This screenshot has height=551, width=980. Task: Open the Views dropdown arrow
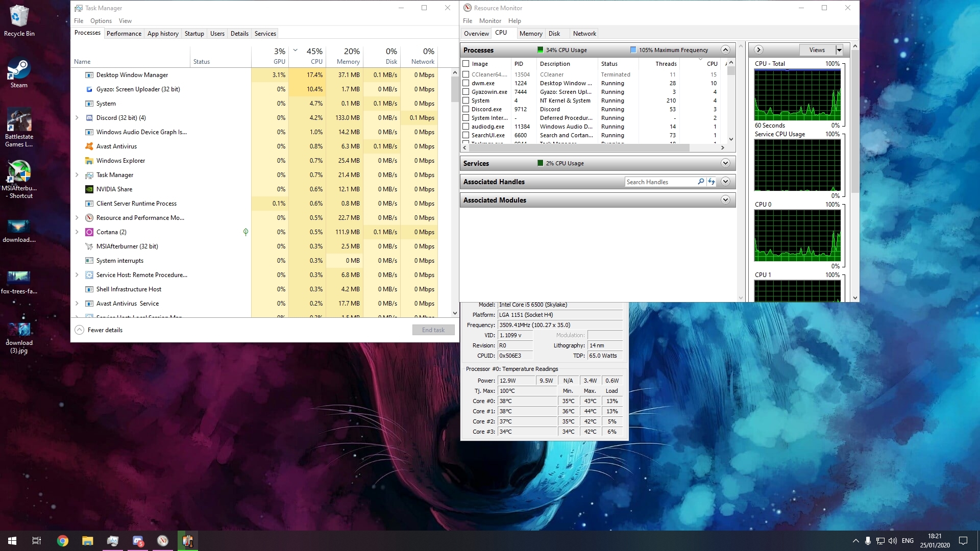coord(839,50)
